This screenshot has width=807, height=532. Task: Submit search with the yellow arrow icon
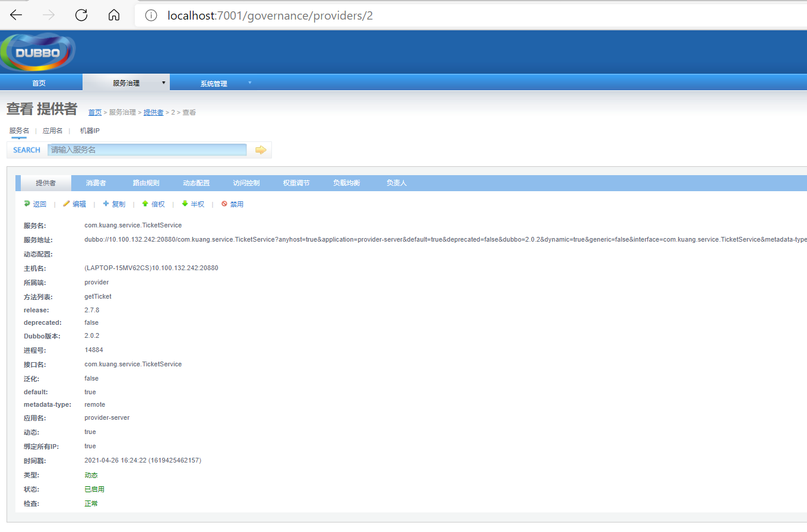tap(261, 150)
